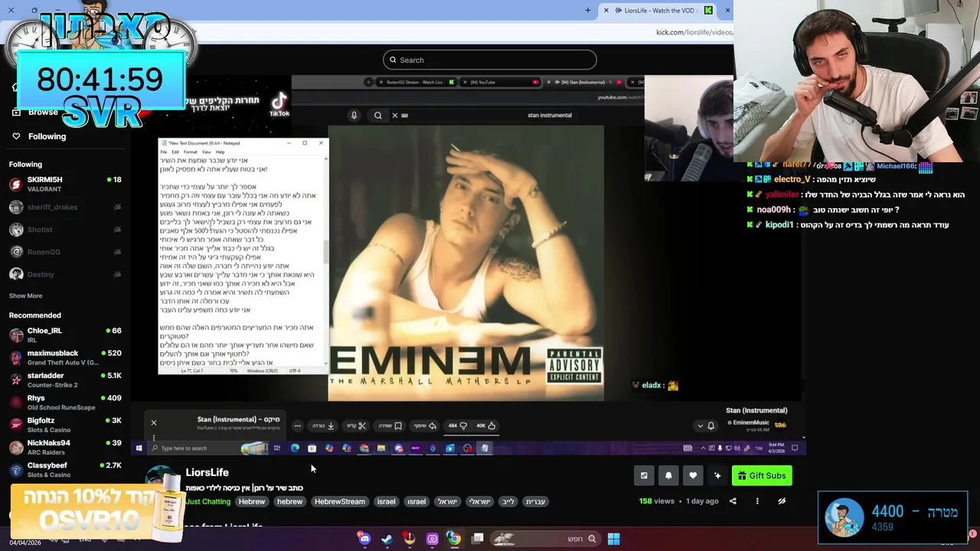Open Notepad Edit menu
980x551 pixels.
coord(175,152)
